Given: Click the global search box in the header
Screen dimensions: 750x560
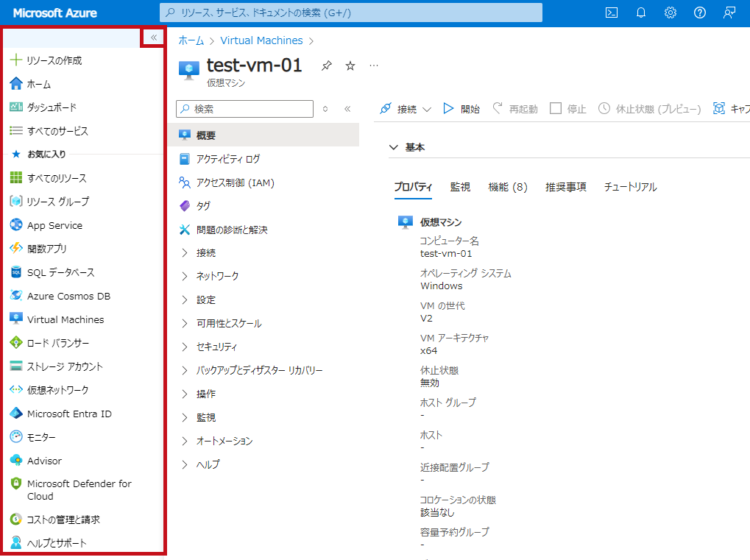Looking at the screenshot, I should (350, 13).
